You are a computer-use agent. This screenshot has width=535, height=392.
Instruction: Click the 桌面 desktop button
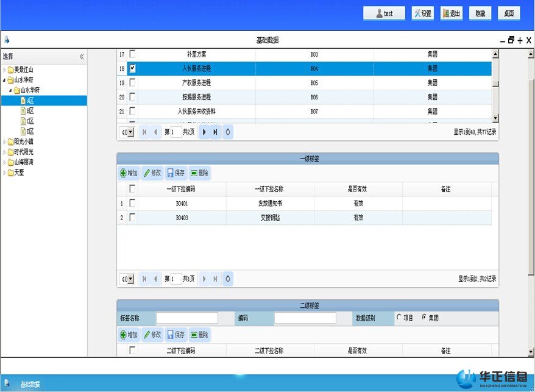point(509,13)
